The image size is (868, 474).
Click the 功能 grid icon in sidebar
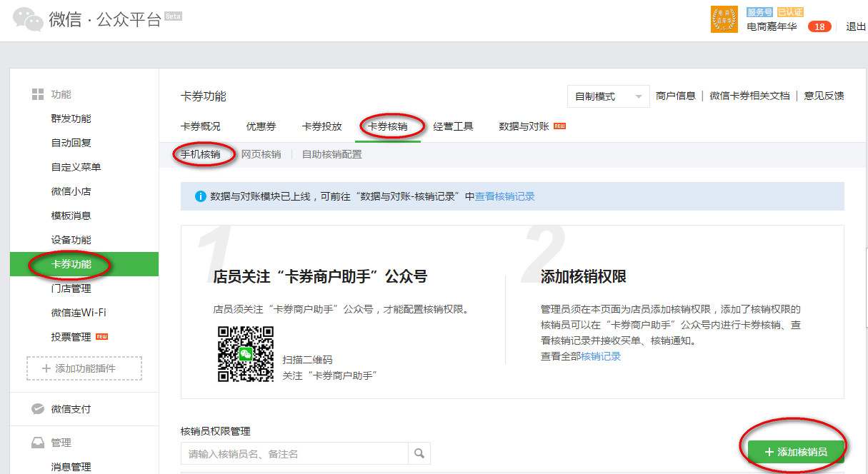tap(38, 94)
